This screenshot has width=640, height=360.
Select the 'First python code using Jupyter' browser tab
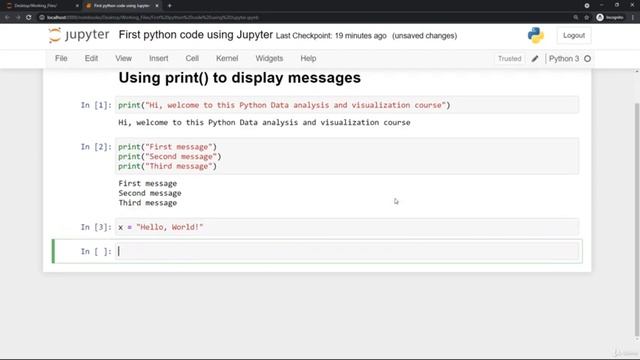(x=122, y=6)
